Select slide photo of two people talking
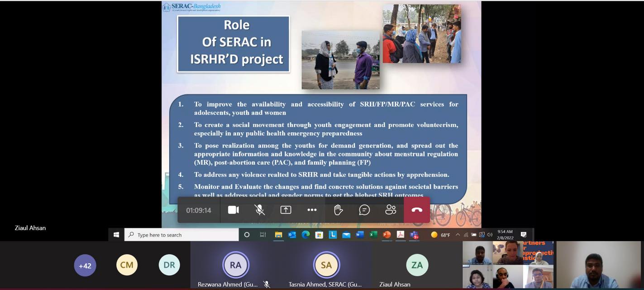 (341, 60)
